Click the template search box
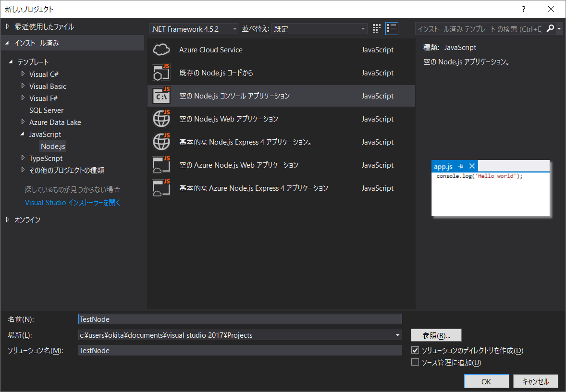This screenshot has height=392, width=566. pyautogui.click(x=480, y=29)
